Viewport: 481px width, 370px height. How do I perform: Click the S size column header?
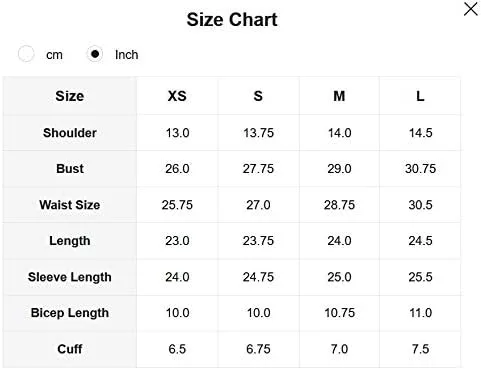258,96
